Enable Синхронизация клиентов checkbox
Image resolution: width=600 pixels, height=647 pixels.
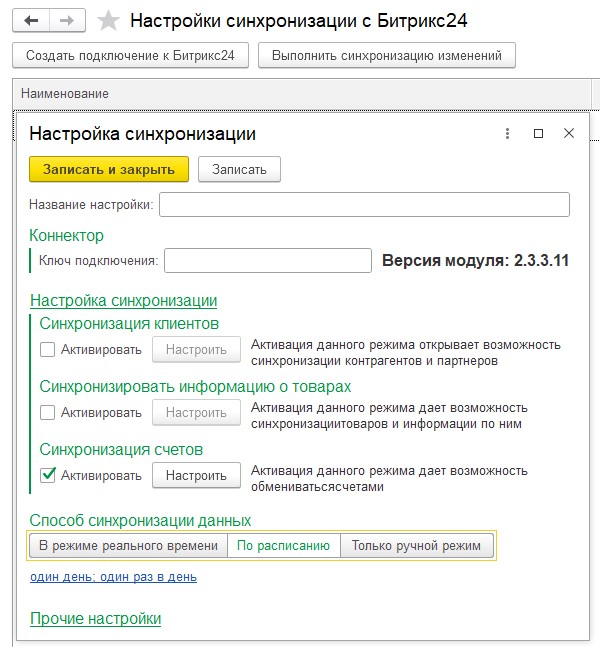(x=47, y=350)
